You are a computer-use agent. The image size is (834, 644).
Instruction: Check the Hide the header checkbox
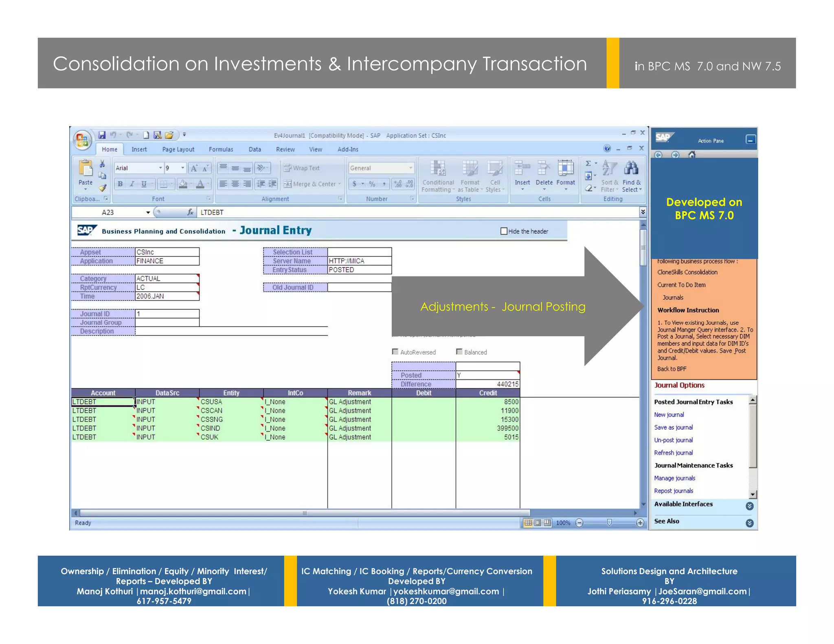[x=504, y=231]
